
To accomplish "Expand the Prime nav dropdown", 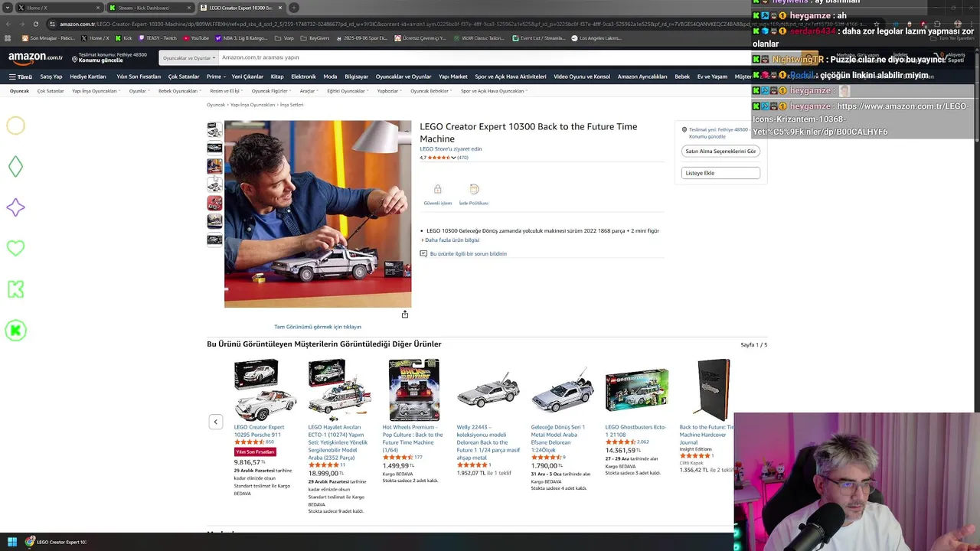I will pyautogui.click(x=216, y=77).
